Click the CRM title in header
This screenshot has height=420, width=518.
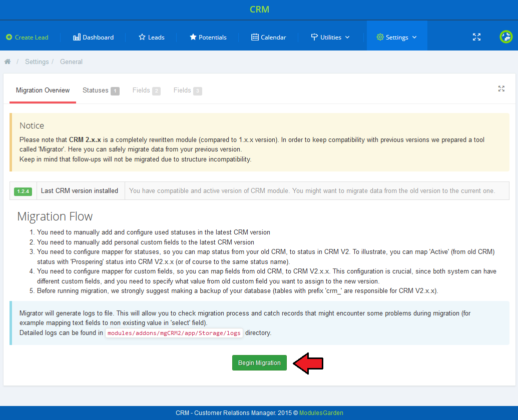(259, 9)
